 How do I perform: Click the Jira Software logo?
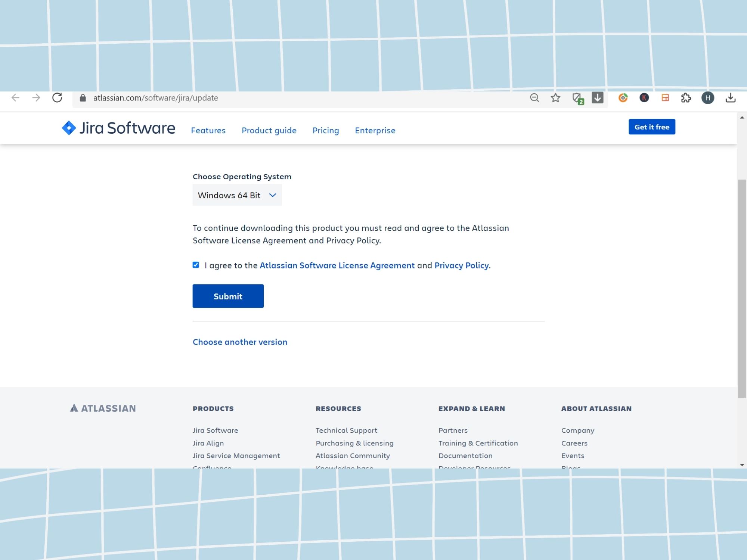tap(118, 128)
